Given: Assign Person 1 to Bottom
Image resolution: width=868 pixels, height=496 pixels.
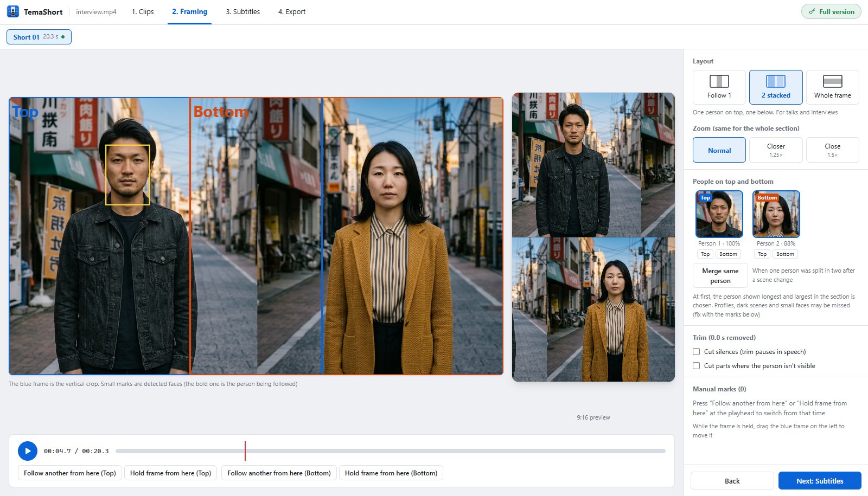Looking at the screenshot, I should click(x=728, y=254).
